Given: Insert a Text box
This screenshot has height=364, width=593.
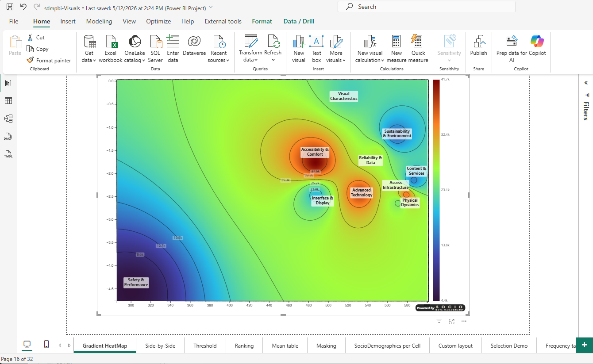Looking at the screenshot, I should point(316,49).
